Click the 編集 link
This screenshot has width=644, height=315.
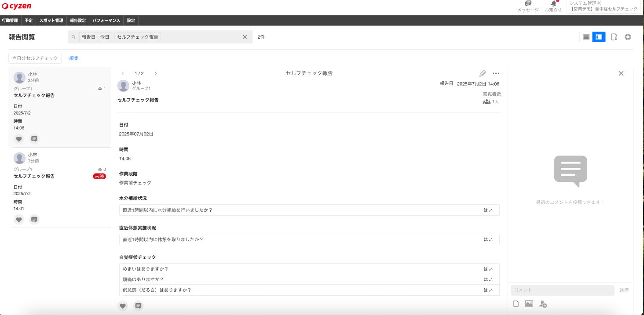point(74,58)
